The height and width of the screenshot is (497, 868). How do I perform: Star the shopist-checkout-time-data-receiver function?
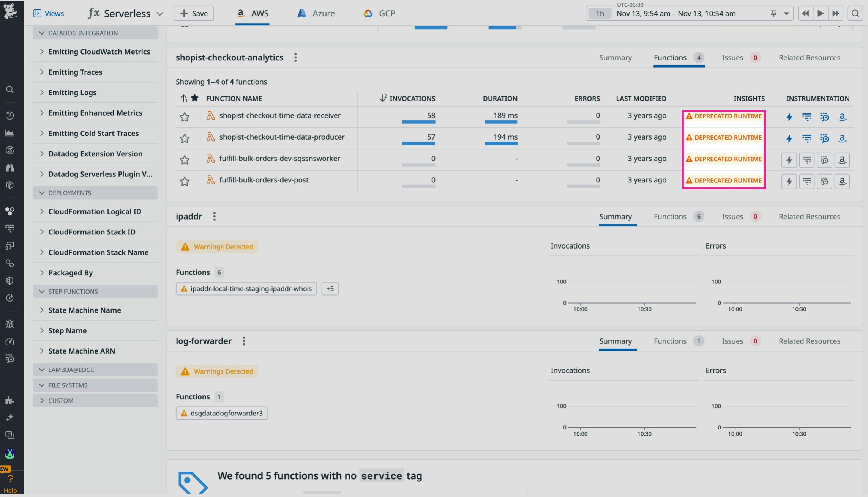(x=185, y=117)
